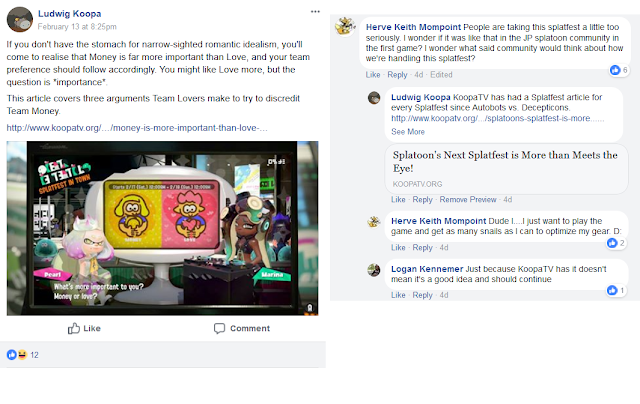The height and width of the screenshot is (404, 640).
Task: Click Herve Keith Mompoint name in snails reply
Action: point(438,221)
